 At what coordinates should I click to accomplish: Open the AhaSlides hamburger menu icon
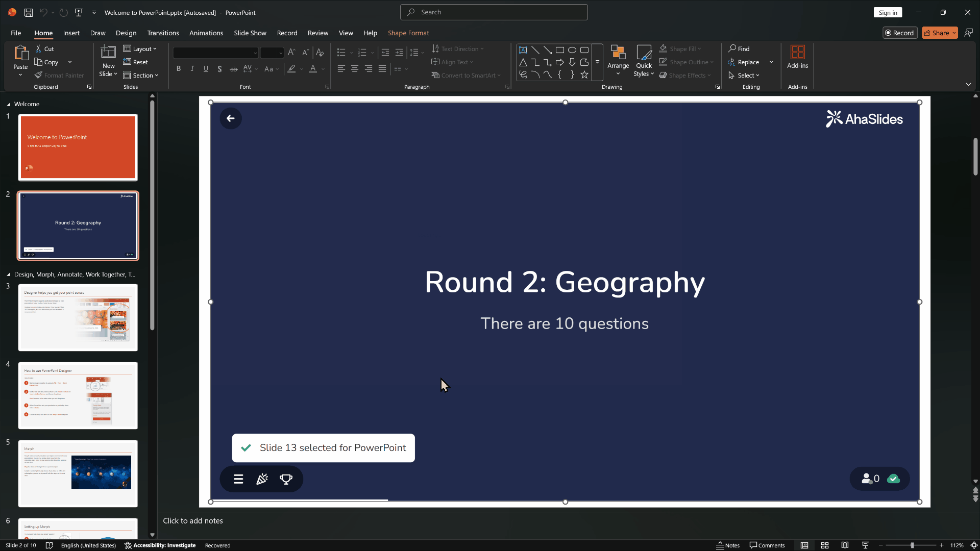point(238,479)
